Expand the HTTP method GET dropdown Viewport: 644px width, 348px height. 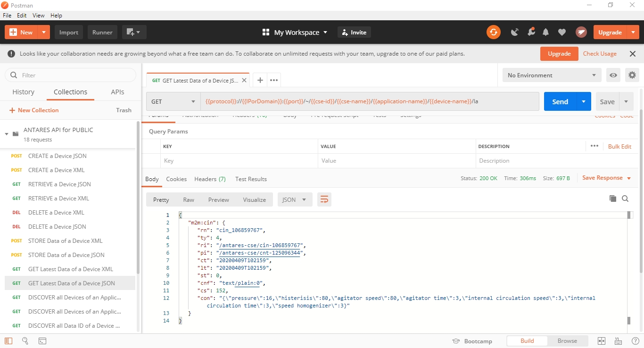point(173,101)
